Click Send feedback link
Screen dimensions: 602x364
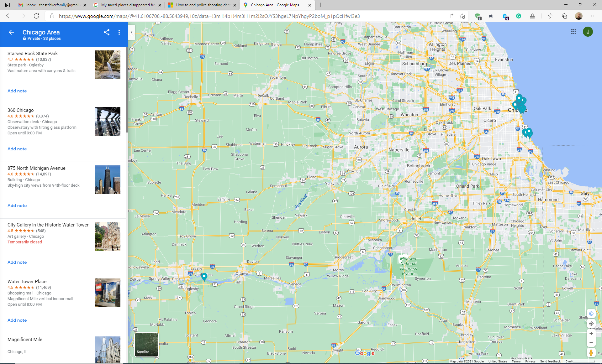click(x=550, y=361)
